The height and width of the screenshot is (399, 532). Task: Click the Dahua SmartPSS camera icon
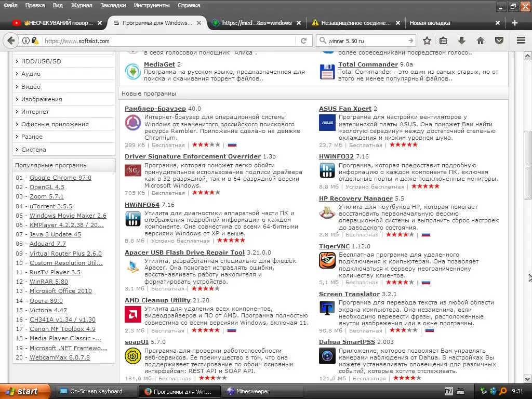coord(327,356)
